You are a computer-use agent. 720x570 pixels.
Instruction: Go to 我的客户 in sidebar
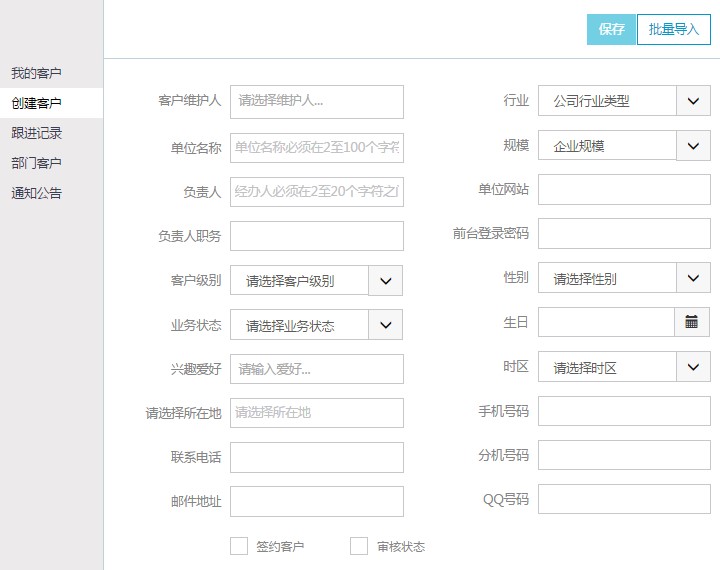point(37,73)
